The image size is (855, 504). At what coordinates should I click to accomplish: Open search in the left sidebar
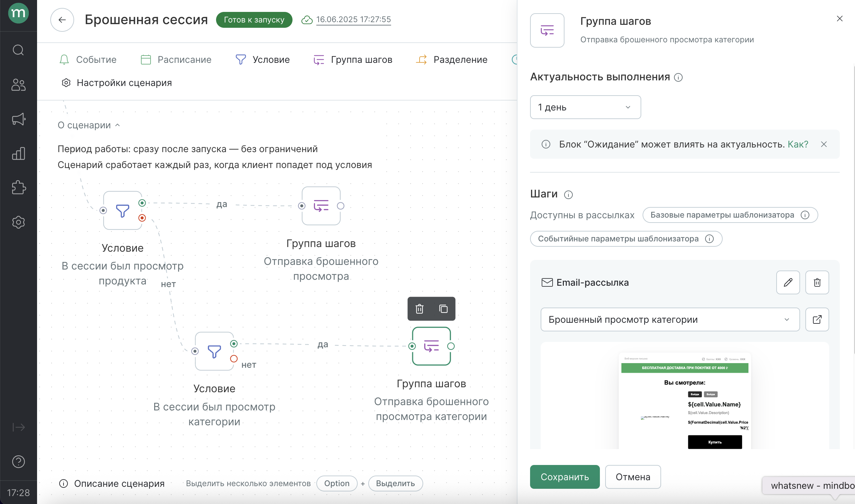[18, 50]
